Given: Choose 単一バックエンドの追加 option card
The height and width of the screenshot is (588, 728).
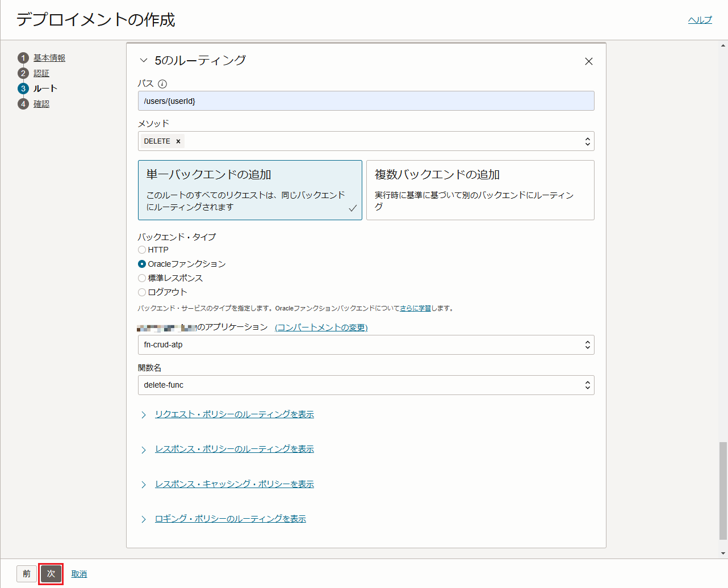Looking at the screenshot, I should click(x=250, y=190).
